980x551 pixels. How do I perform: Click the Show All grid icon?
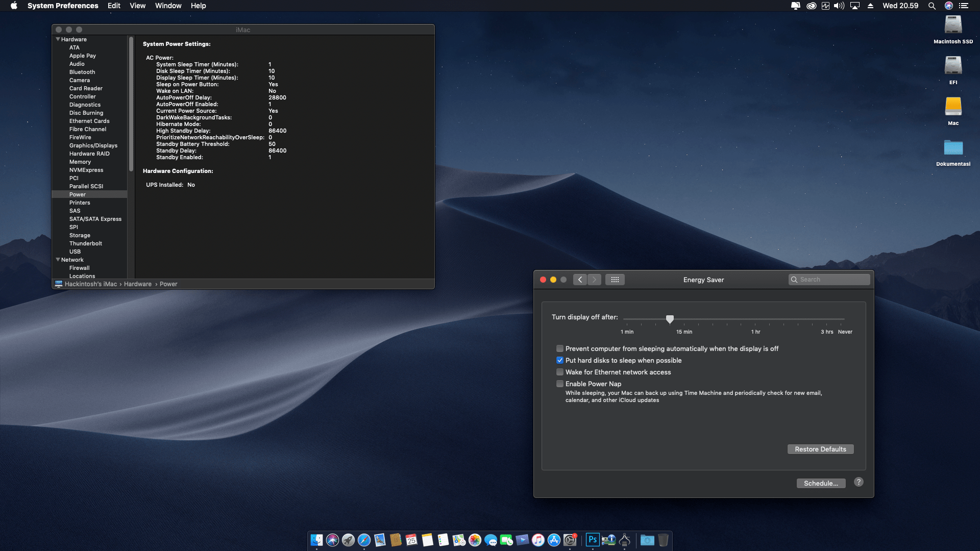[615, 280]
